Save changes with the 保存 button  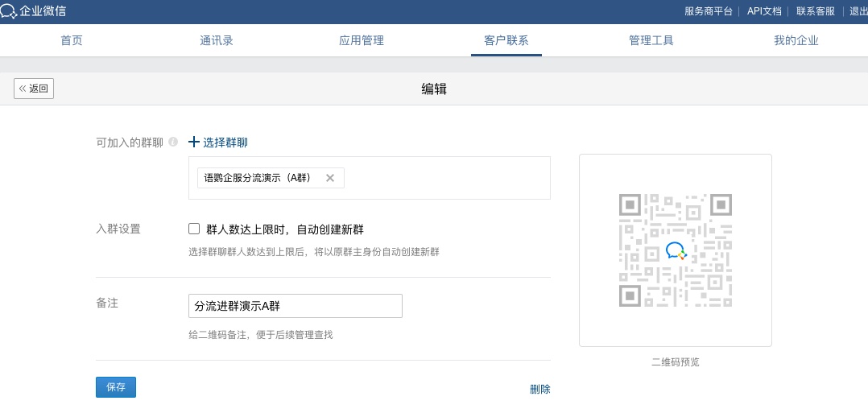point(116,387)
